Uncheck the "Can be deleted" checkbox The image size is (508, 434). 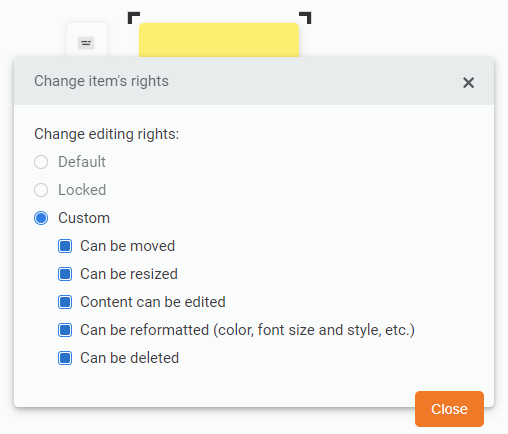[x=65, y=358]
